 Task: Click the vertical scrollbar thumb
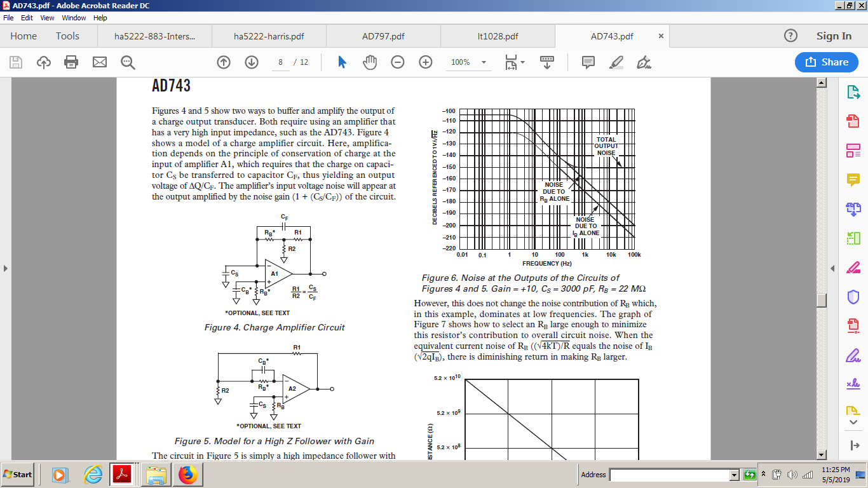pos(821,299)
